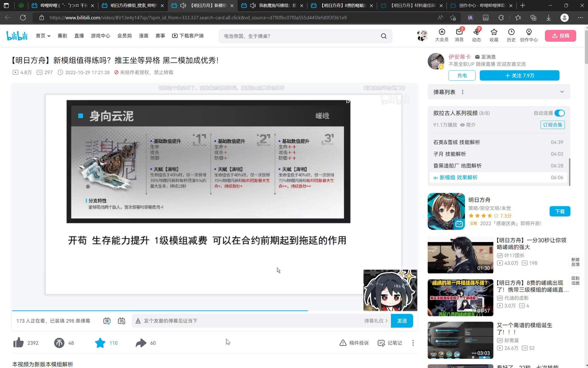
Task: Open 会员购 nav item
Action: [125, 36]
